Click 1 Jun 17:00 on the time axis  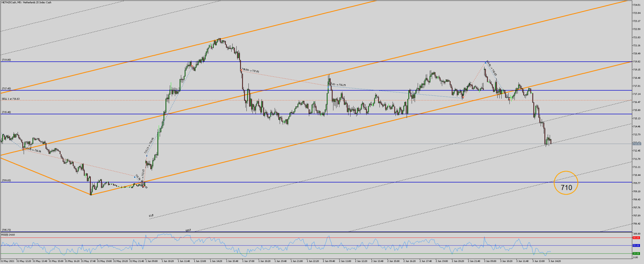click(x=248, y=261)
